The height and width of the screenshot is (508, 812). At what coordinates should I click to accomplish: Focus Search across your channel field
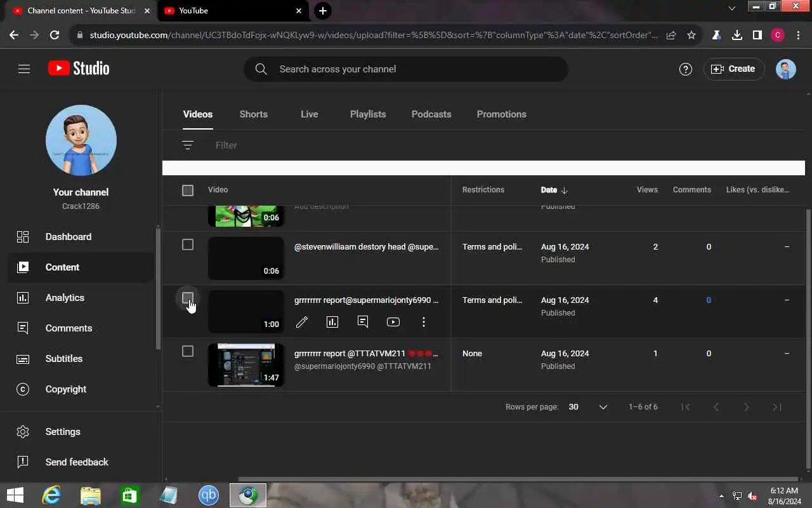click(x=406, y=69)
